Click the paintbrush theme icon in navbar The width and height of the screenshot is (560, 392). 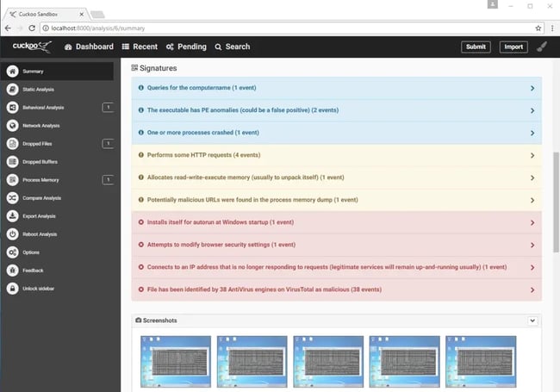tap(541, 47)
